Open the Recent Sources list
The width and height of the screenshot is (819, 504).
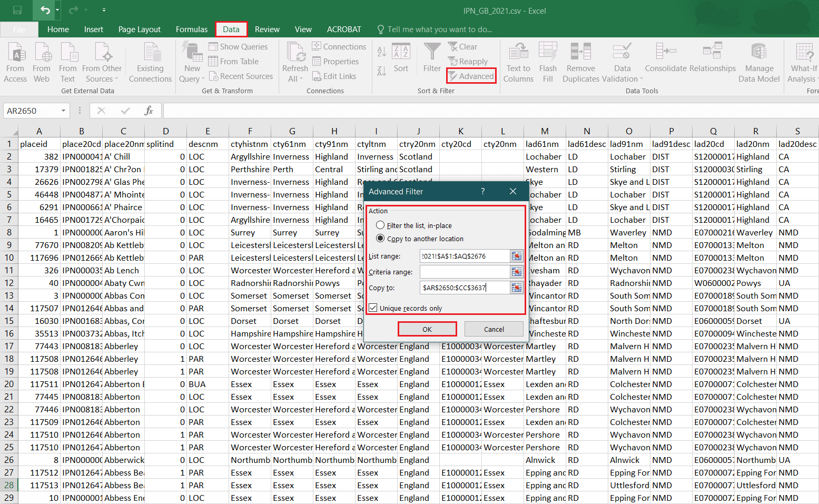(x=241, y=76)
